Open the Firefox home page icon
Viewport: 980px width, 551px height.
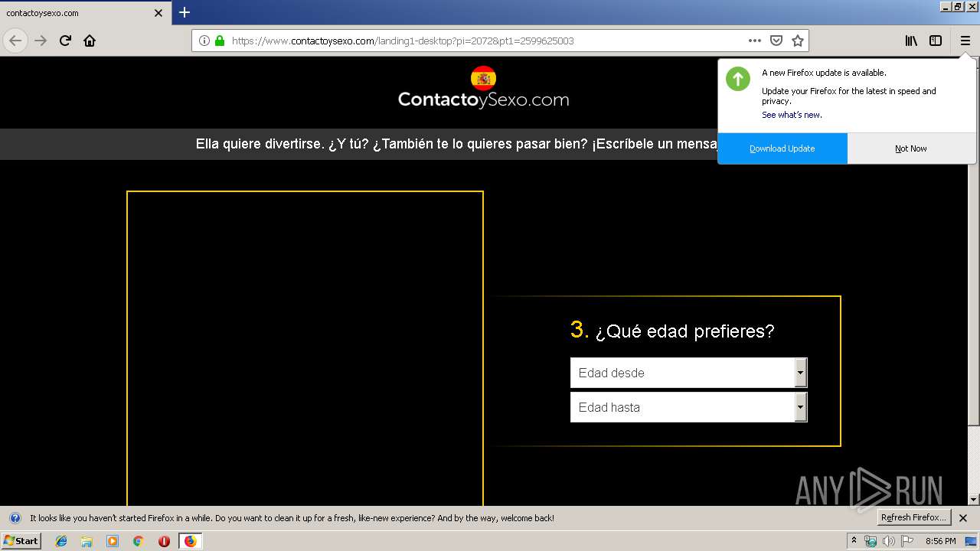click(90, 41)
